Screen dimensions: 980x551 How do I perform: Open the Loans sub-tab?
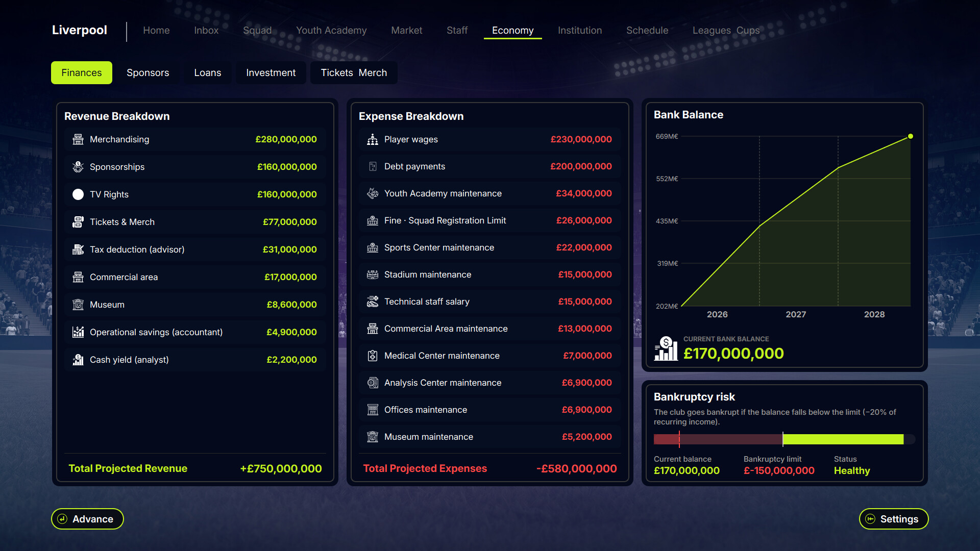coord(207,72)
